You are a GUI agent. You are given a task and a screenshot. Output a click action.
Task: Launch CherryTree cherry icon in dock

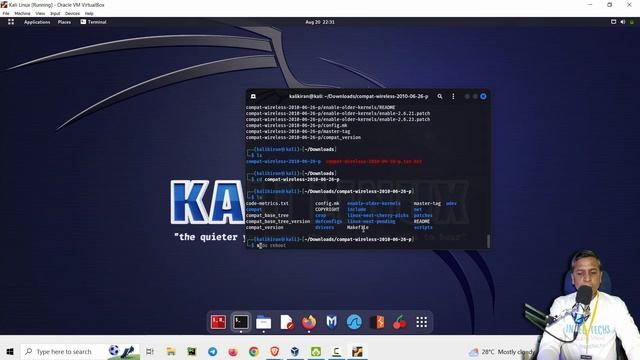click(x=400, y=322)
